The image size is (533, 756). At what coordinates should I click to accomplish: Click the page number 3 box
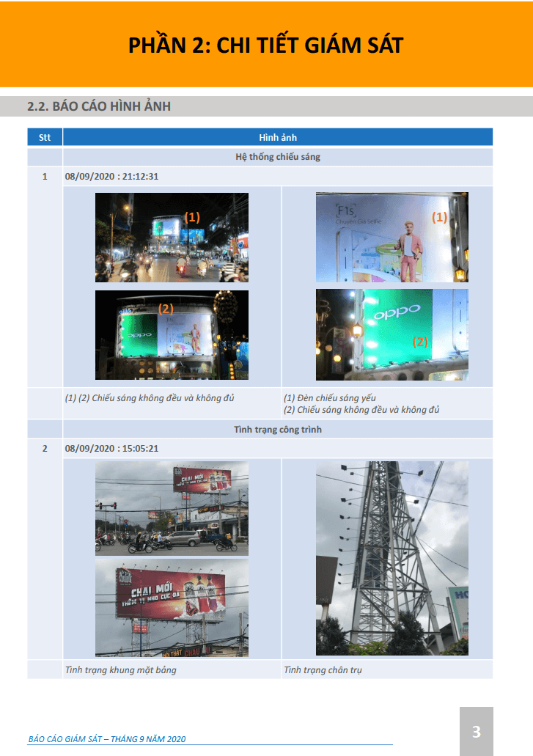[476, 731]
